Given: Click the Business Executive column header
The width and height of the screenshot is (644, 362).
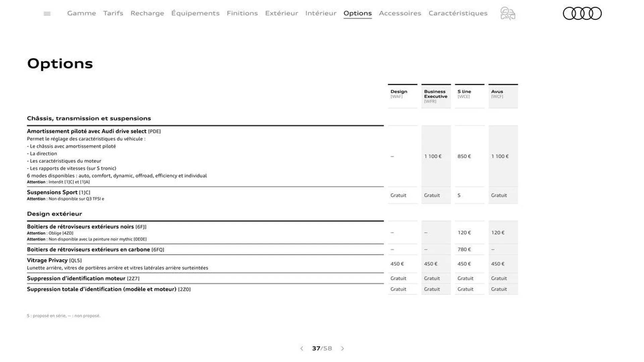Looking at the screenshot, I should [436, 96].
